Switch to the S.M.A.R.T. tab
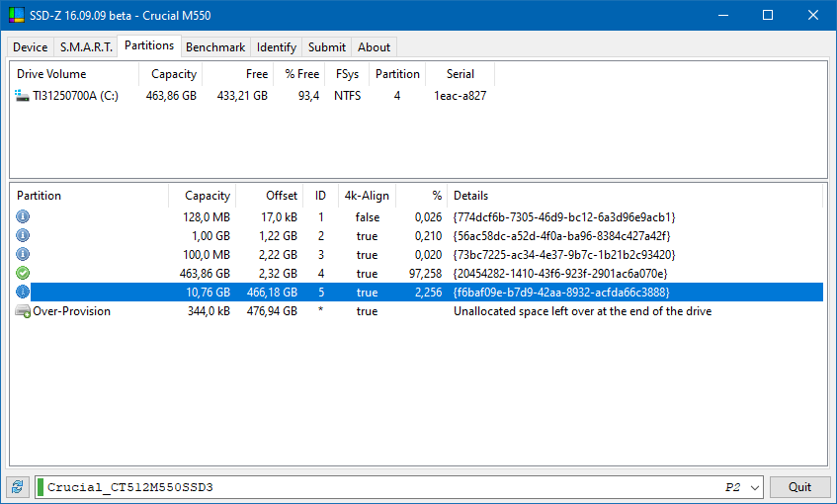This screenshot has width=837, height=504. (86, 47)
